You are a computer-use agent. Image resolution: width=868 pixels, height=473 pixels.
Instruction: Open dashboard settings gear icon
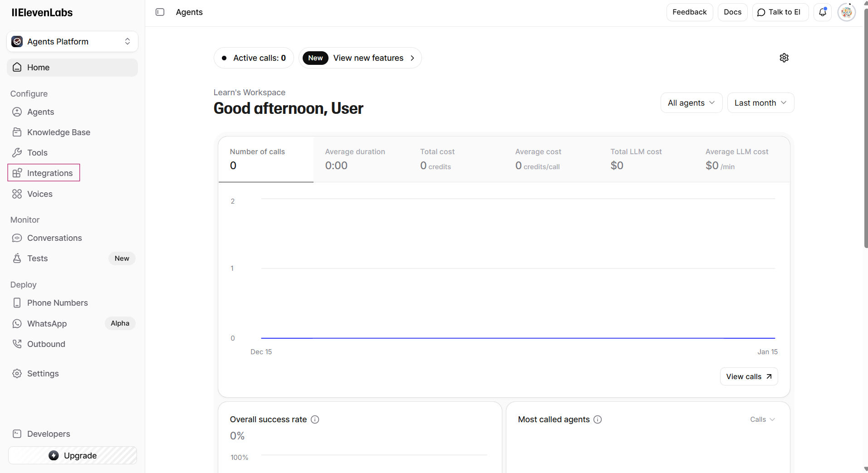point(784,58)
